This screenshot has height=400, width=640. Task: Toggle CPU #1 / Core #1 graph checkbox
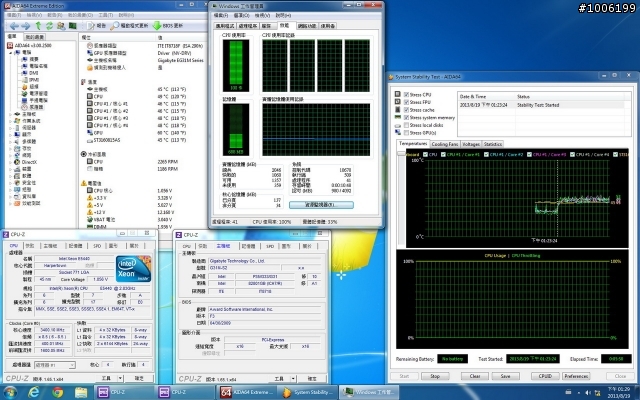tap(443, 155)
